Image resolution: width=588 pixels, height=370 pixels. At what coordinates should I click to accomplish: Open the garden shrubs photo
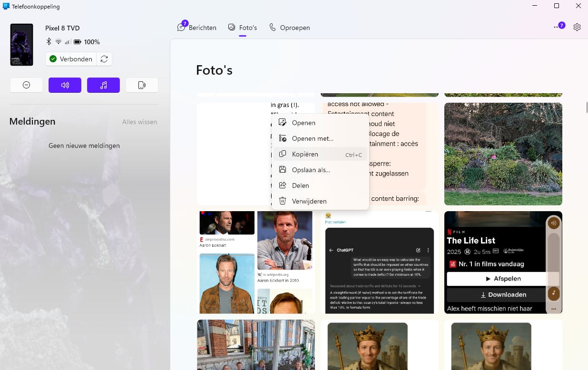(503, 154)
